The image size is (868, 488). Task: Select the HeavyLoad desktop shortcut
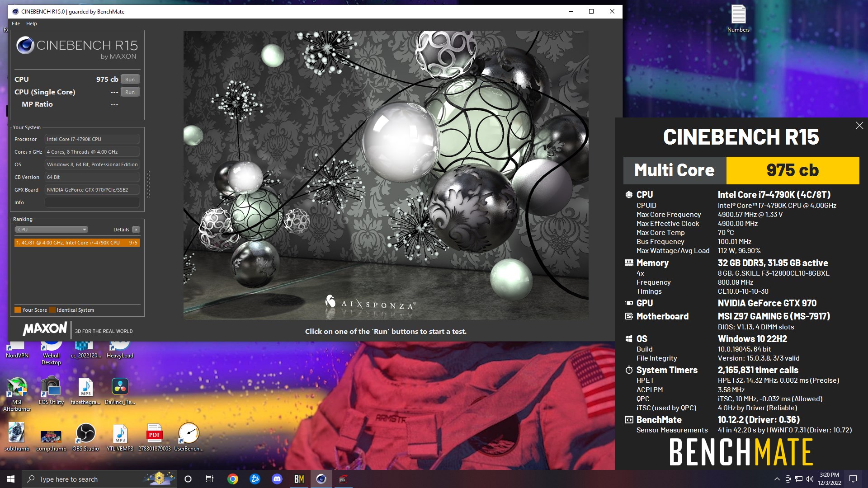coord(120,350)
